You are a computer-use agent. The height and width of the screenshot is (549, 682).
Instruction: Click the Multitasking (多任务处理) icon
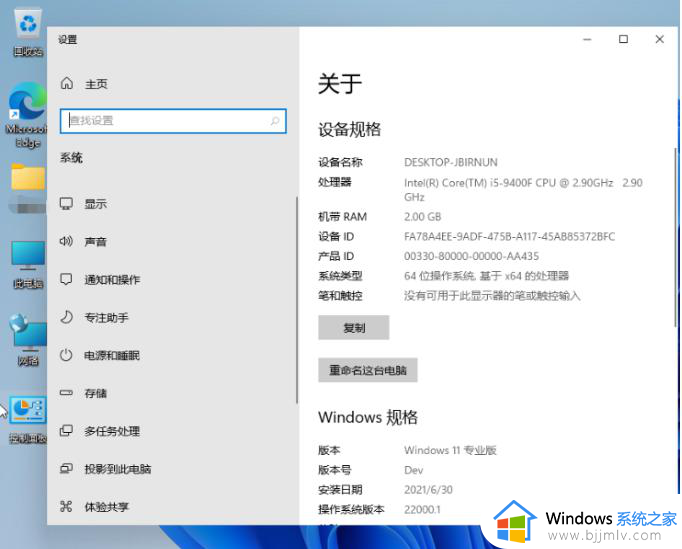coord(66,431)
